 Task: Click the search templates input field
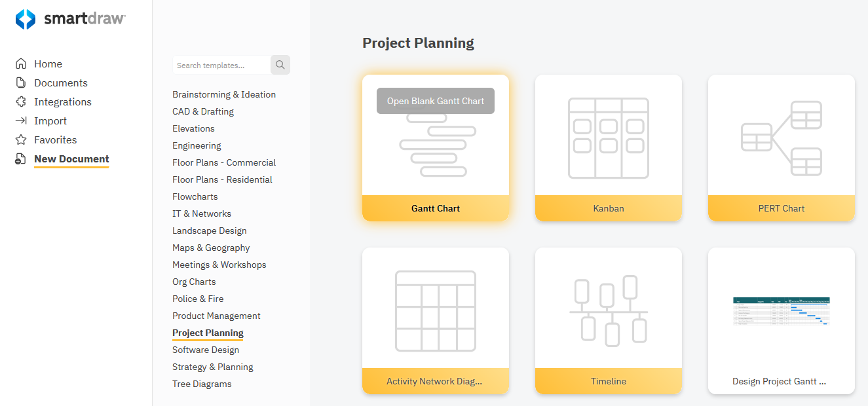(221, 65)
